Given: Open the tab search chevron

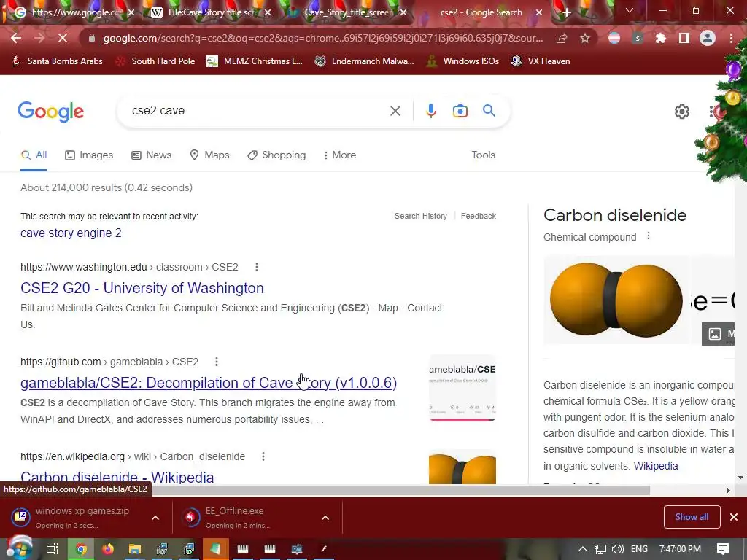Looking at the screenshot, I should (630, 10).
